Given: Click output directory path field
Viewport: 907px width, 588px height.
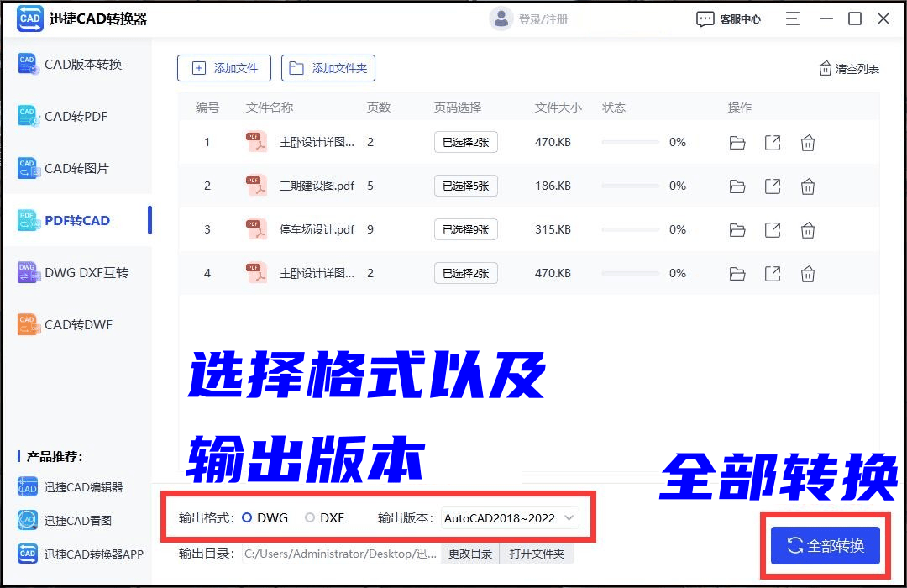Looking at the screenshot, I should click(x=341, y=554).
